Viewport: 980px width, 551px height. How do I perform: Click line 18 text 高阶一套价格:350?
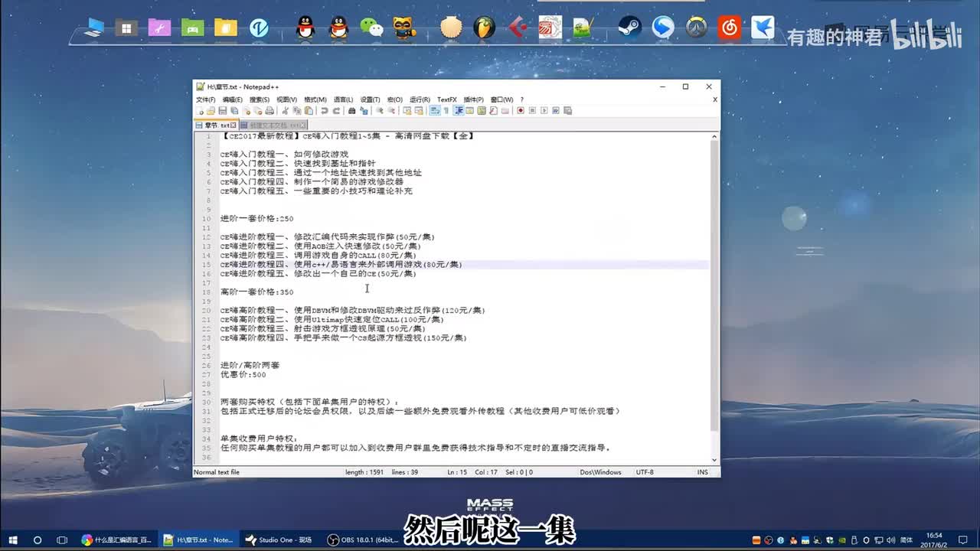[256, 292]
